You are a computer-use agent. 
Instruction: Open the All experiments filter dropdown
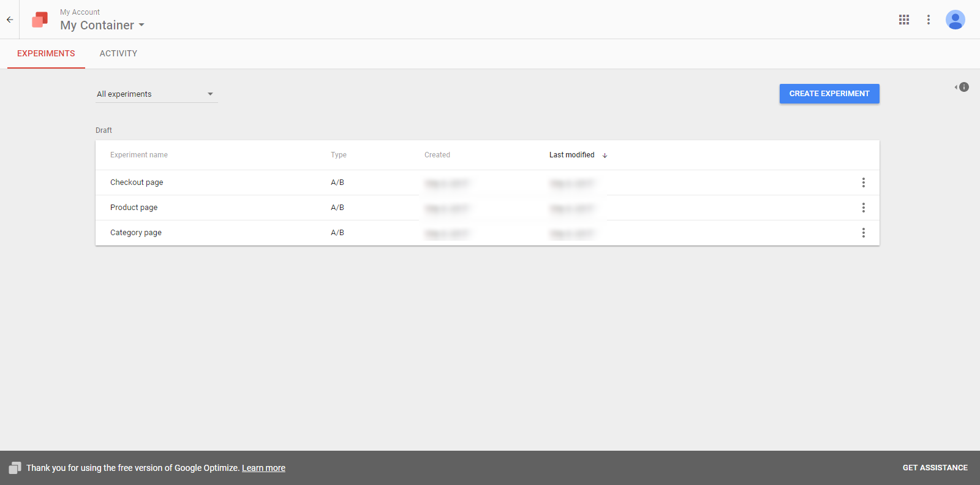pos(156,94)
